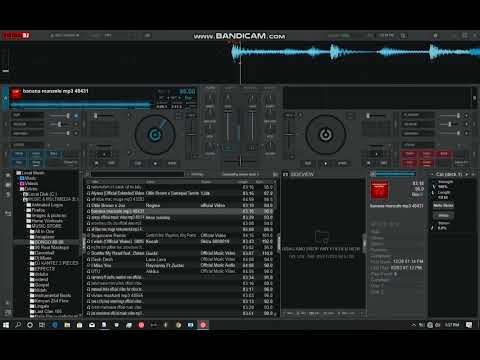Click the SIDEVIEW panel header
This screenshot has width=480, height=360.
[x=302, y=174]
